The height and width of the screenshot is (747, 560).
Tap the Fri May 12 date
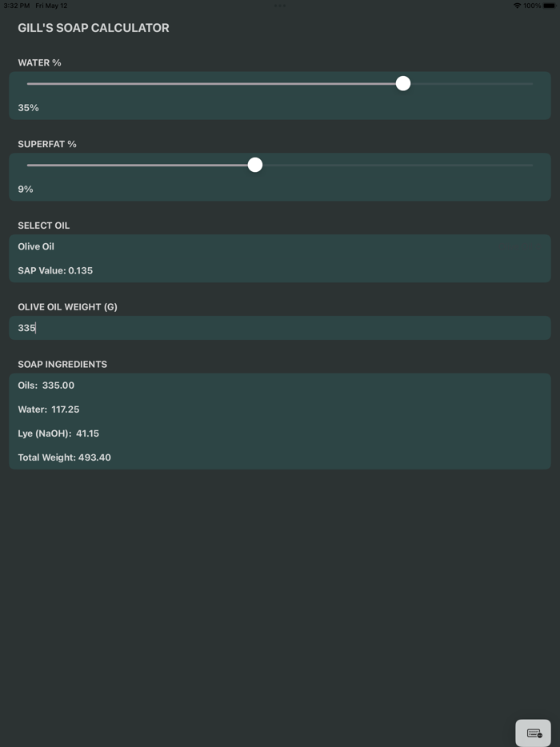pyautogui.click(x=52, y=6)
